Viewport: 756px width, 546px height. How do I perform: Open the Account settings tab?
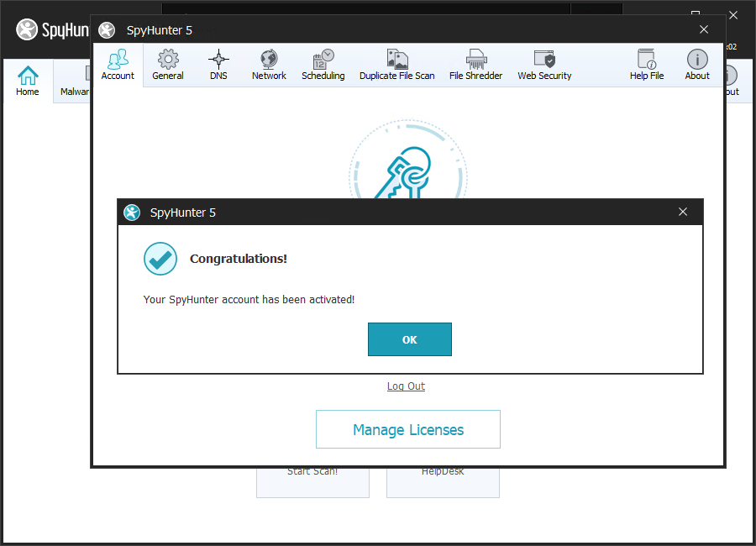(118, 65)
